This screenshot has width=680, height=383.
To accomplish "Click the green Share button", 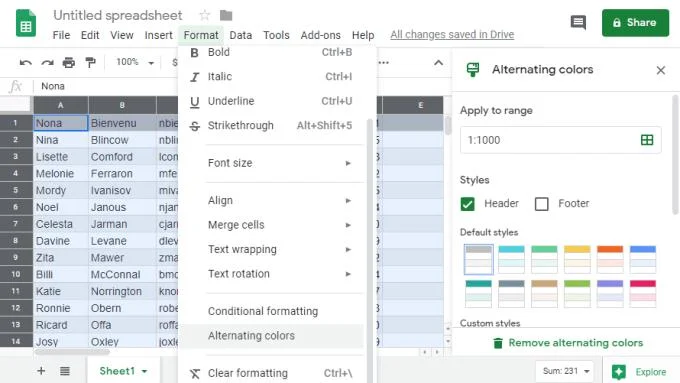I will tap(635, 23).
